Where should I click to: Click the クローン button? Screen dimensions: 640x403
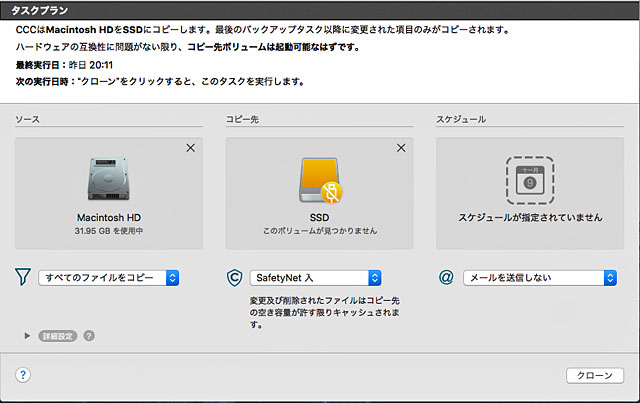click(x=595, y=375)
